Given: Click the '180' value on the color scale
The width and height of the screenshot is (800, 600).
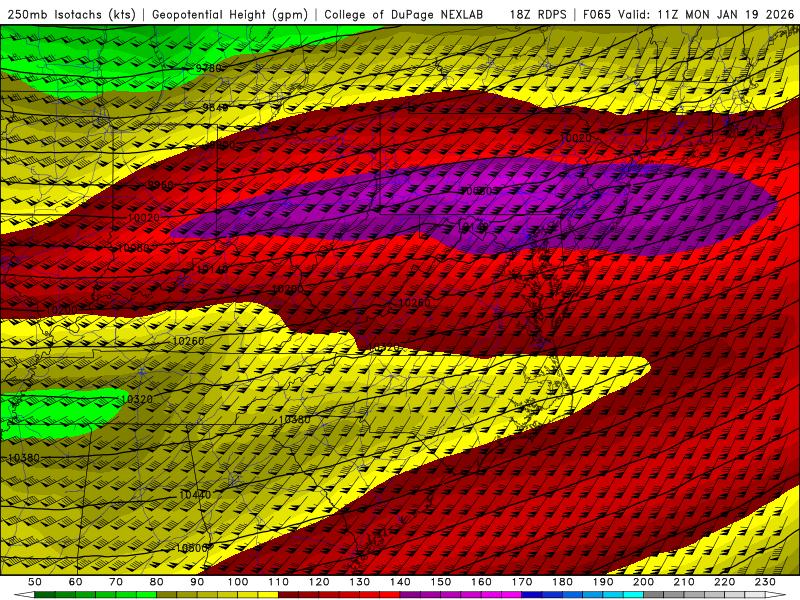Looking at the screenshot, I should [562, 582].
